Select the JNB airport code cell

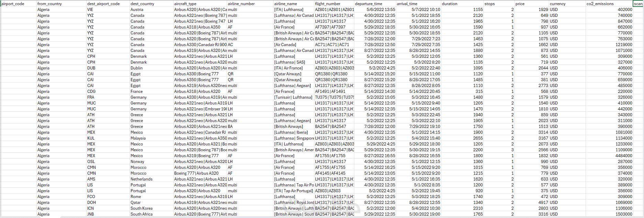tap(108, 214)
